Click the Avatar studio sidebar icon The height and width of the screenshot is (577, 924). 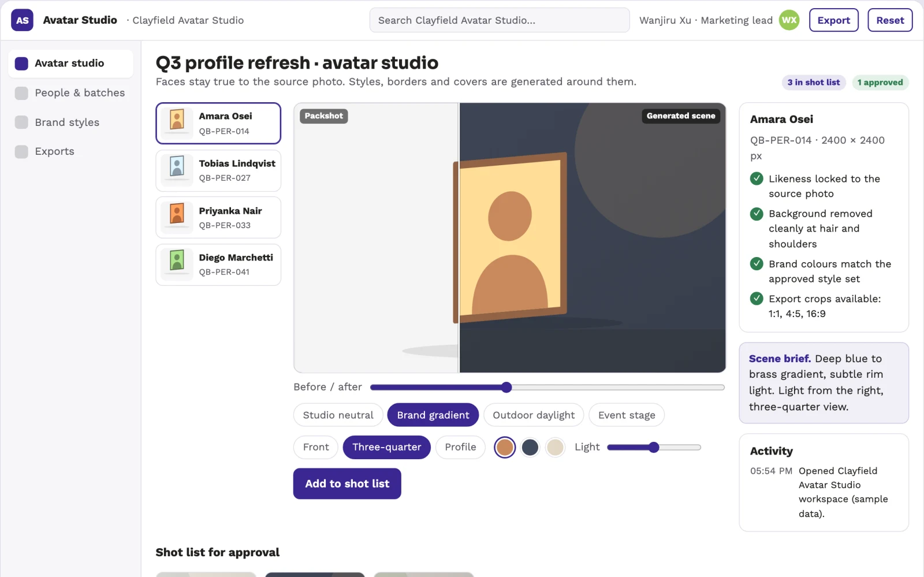tap(21, 64)
